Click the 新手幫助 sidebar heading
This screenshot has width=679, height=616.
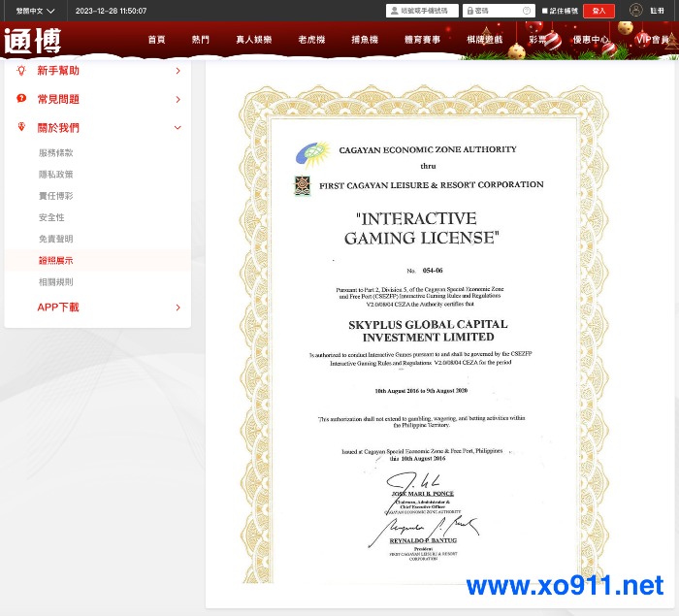(x=58, y=71)
